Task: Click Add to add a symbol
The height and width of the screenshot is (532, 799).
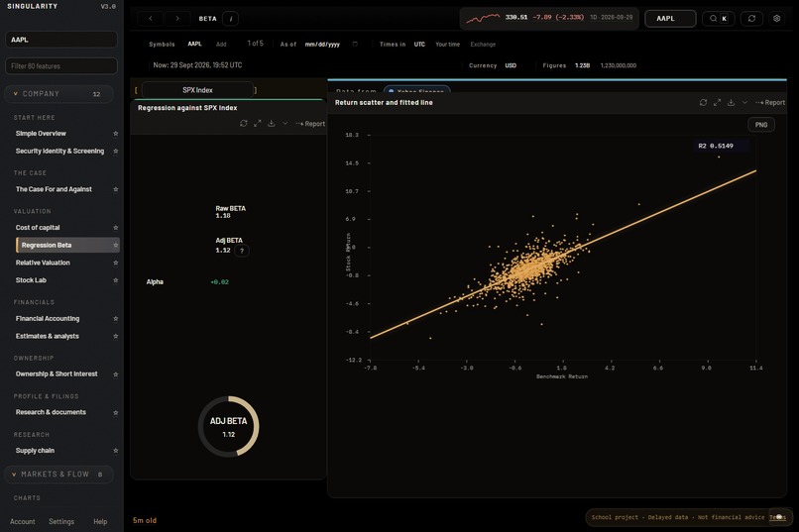Action: pyautogui.click(x=221, y=45)
